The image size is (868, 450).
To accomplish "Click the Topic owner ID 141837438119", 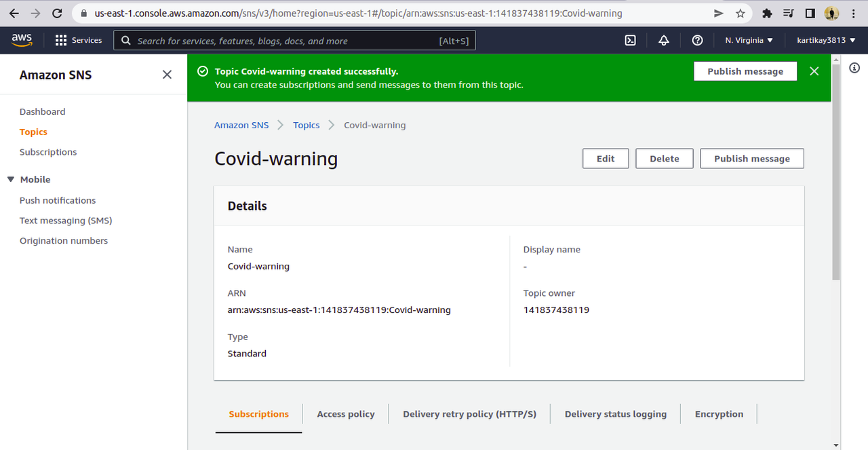I will (556, 310).
